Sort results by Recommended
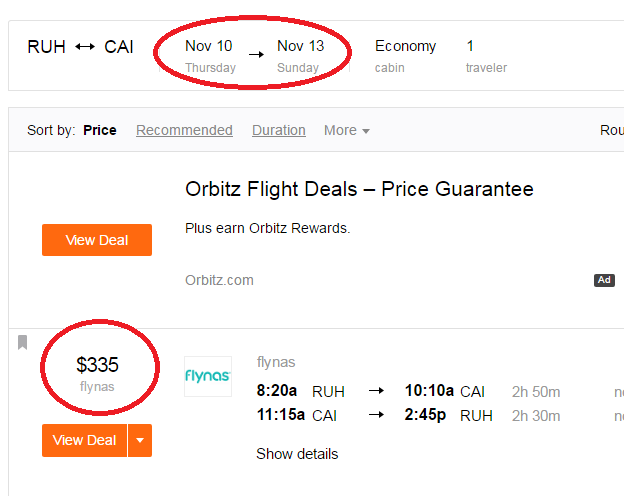 (184, 130)
